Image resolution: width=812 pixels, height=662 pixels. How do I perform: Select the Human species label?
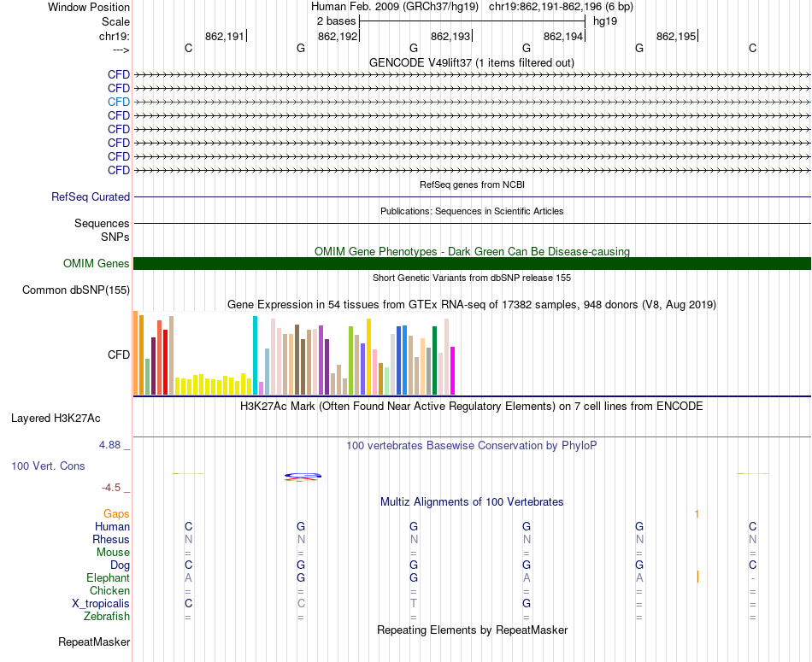[x=112, y=526]
